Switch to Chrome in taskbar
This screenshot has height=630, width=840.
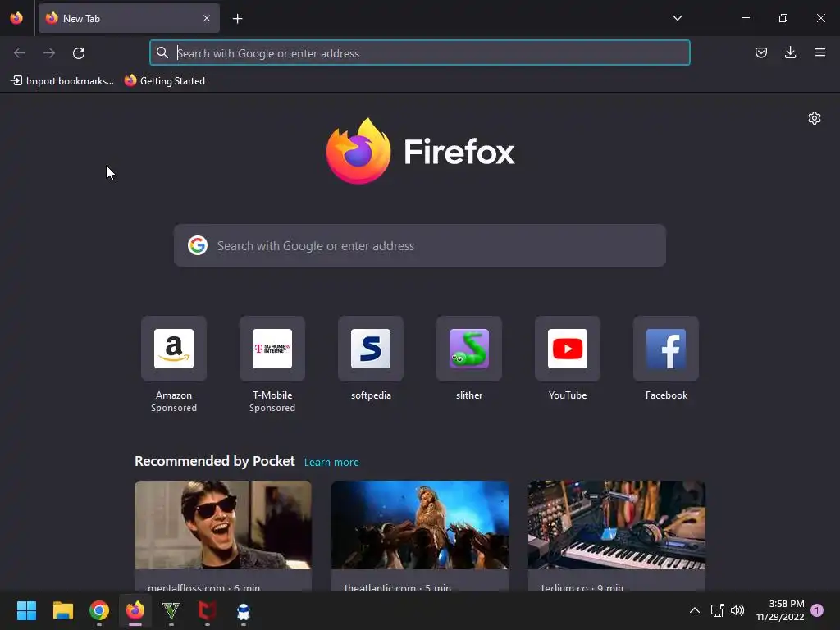click(x=99, y=610)
